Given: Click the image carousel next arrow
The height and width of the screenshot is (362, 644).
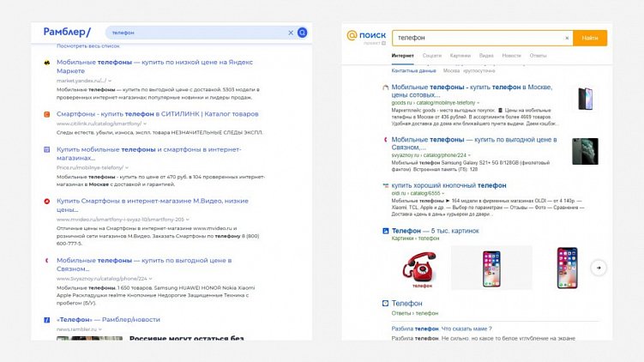Looking at the screenshot, I should click(x=599, y=268).
